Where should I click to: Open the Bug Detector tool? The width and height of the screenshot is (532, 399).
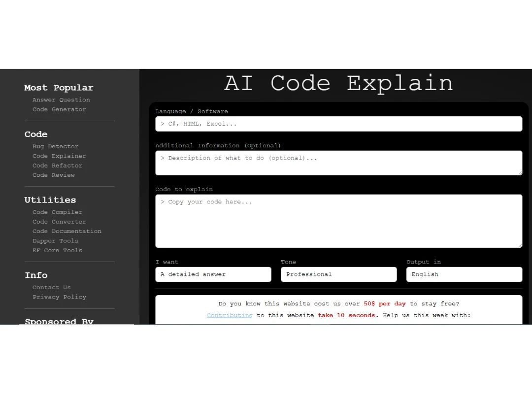[x=55, y=146]
